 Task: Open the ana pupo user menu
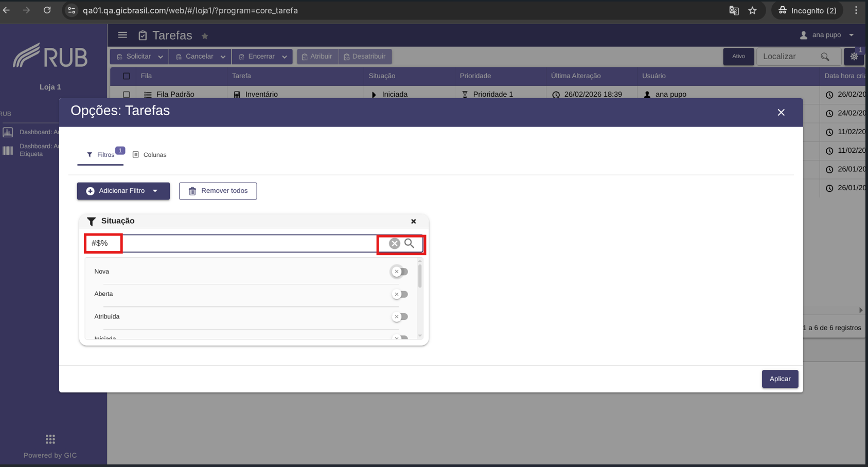(x=827, y=35)
